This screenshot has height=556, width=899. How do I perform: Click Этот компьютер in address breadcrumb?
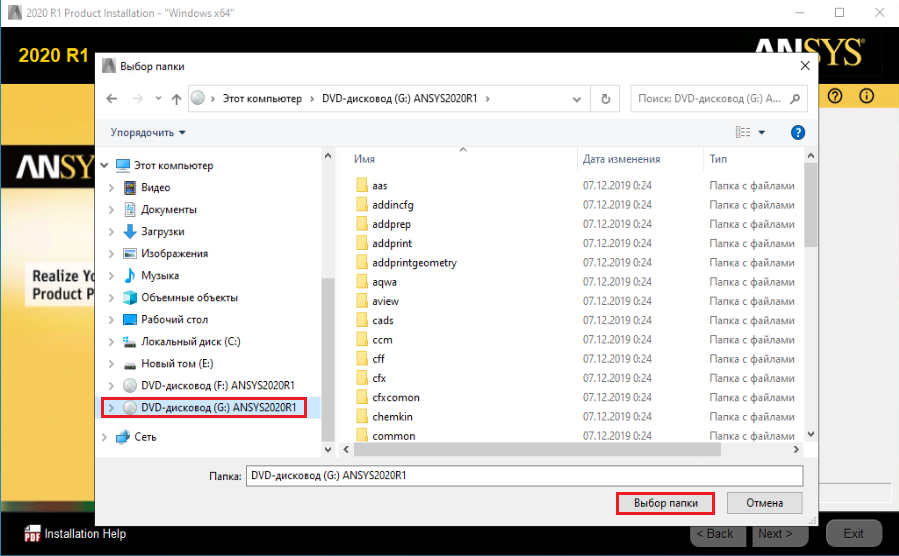(x=262, y=99)
